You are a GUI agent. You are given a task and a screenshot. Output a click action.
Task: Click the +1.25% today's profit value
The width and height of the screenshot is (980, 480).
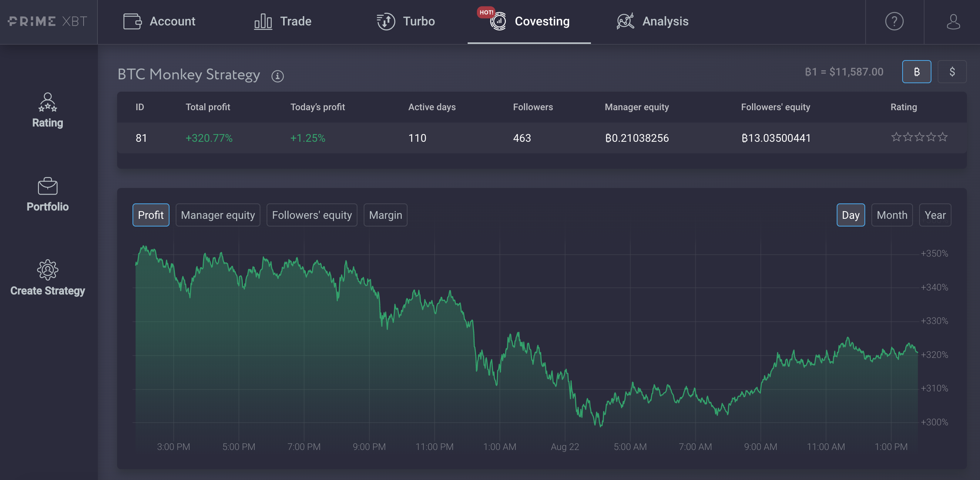308,138
